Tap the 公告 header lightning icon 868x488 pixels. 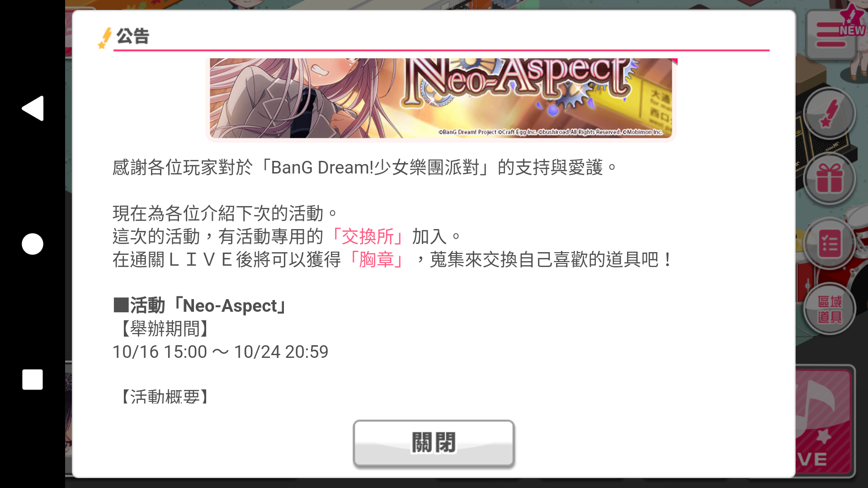[x=105, y=38]
